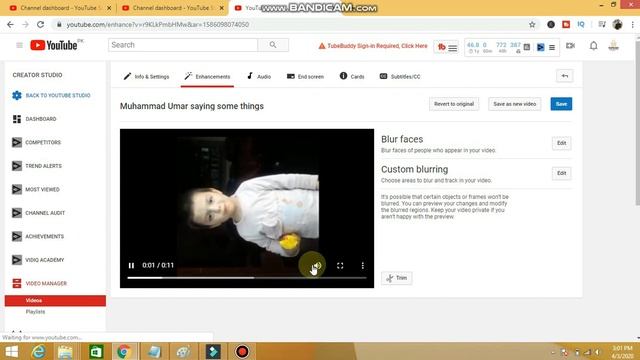Bookmark this page with star icon
This screenshot has height=360, width=640.
pos(532,24)
